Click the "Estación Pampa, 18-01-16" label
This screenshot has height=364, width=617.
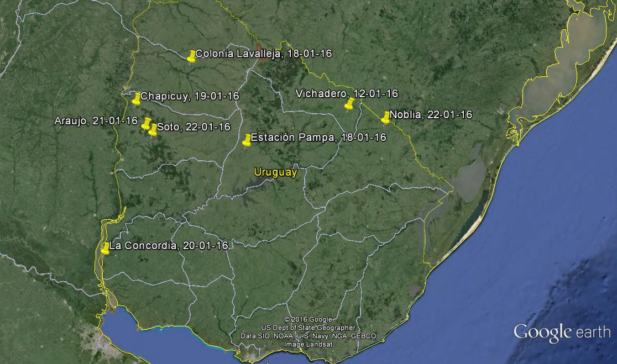point(318,138)
